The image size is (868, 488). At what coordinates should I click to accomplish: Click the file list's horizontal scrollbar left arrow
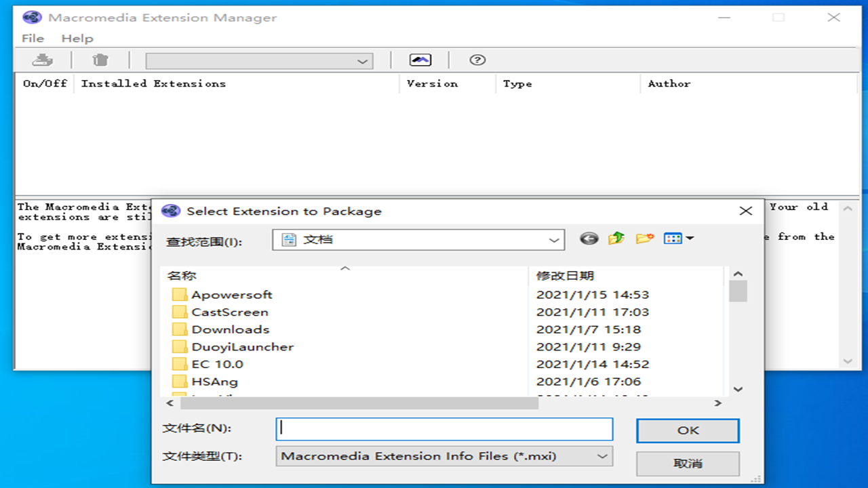[x=169, y=403]
